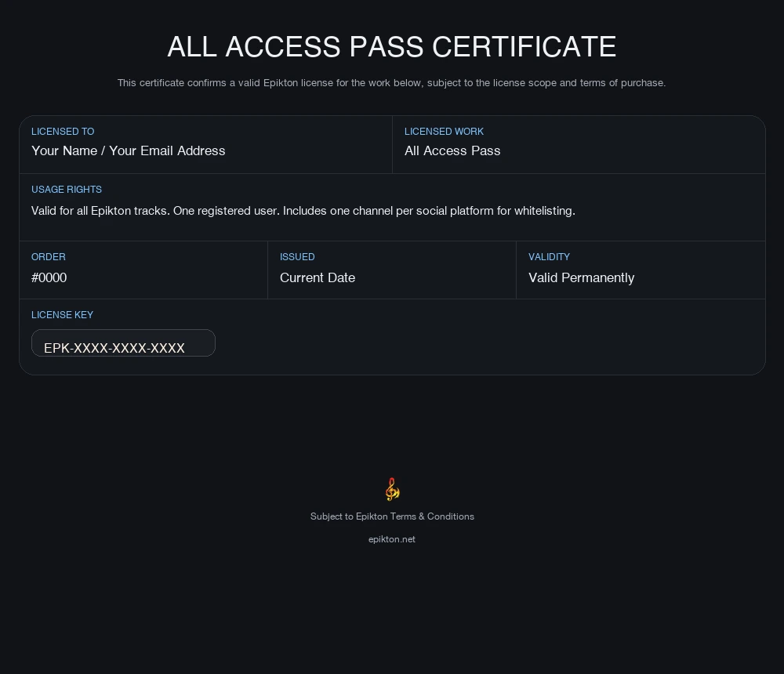Select the LICENSED TO section header
Viewport: 784px width, 674px height.
click(62, 132)
